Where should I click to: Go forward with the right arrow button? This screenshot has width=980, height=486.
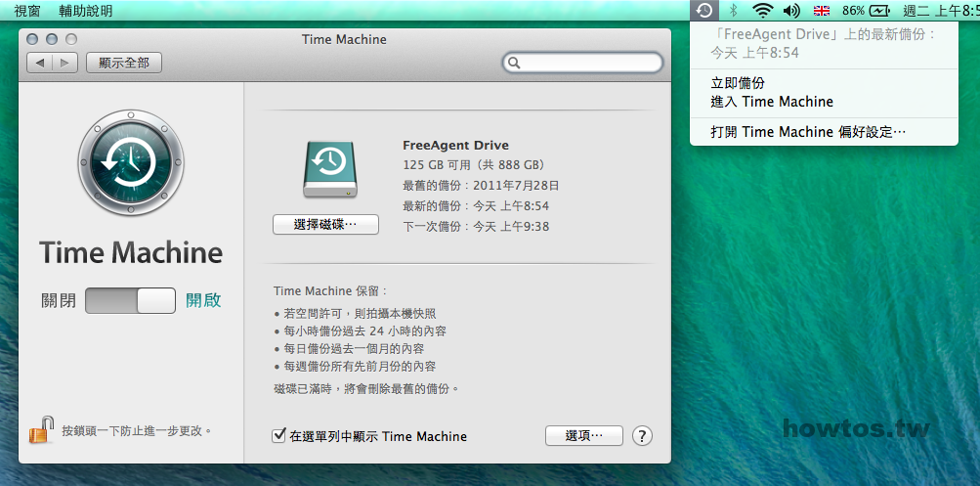(x=65, y=63)
